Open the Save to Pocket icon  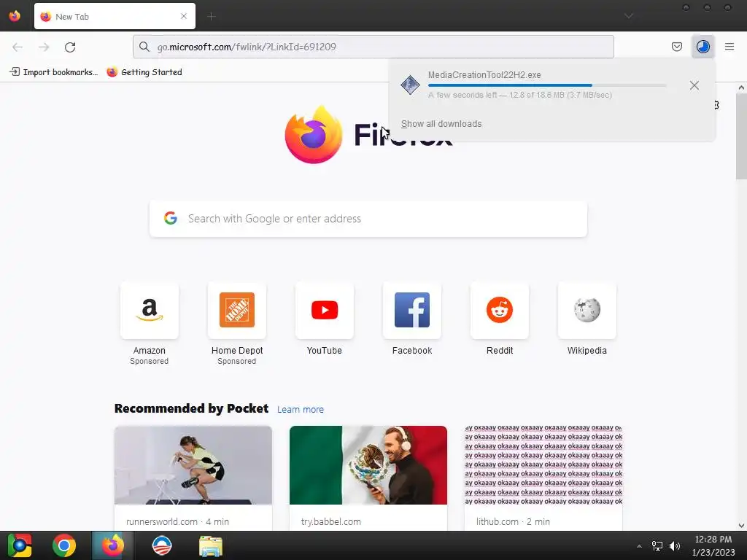tap(676, 47)
